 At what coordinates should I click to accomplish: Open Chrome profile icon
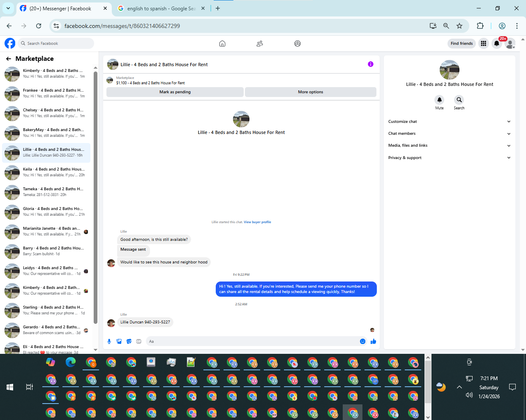[502, 26]
